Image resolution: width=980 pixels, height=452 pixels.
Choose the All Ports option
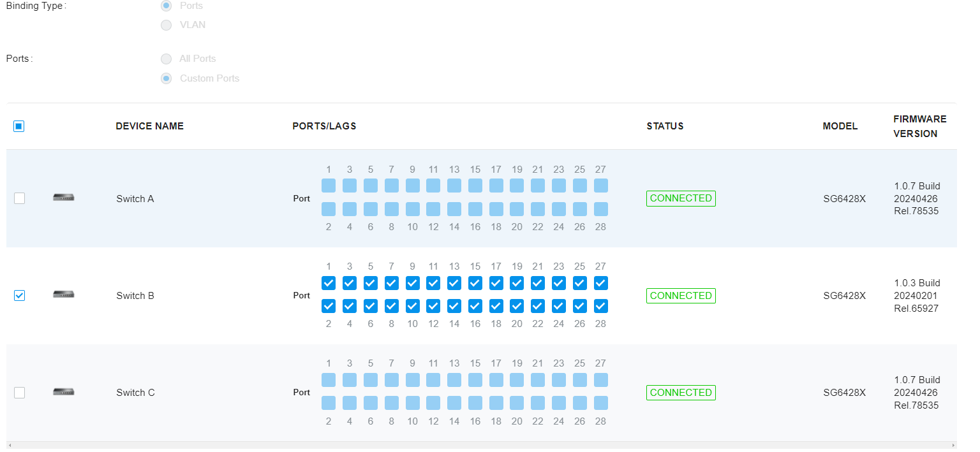[167, 59]
